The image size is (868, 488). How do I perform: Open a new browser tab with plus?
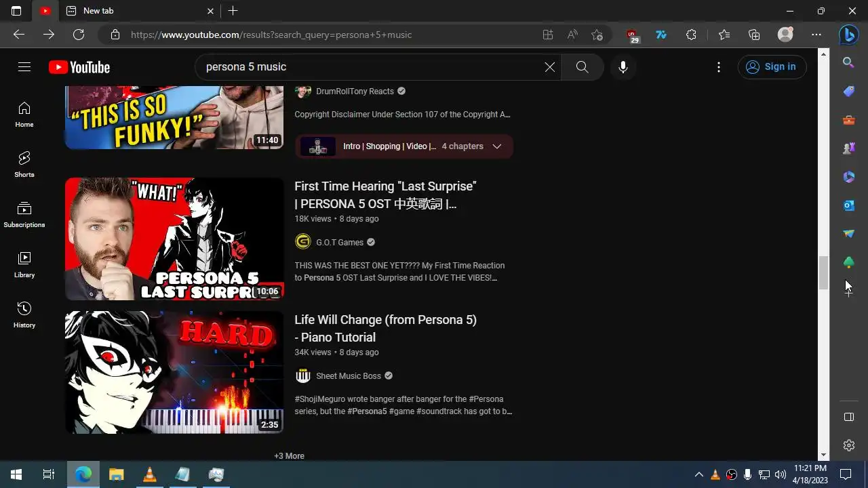pos(233,11)
